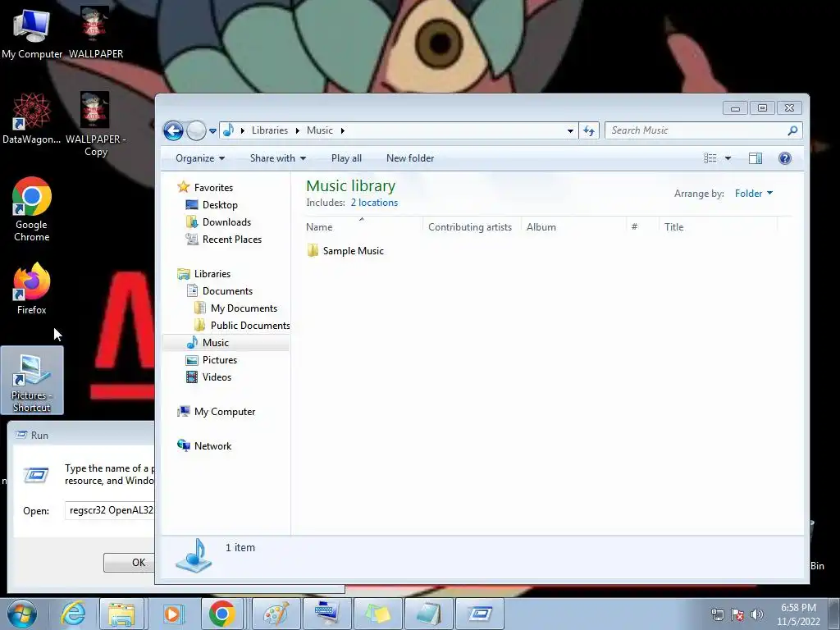Click the search magnifier icon
Screen dimensions: 840x630
click(793, 130)
